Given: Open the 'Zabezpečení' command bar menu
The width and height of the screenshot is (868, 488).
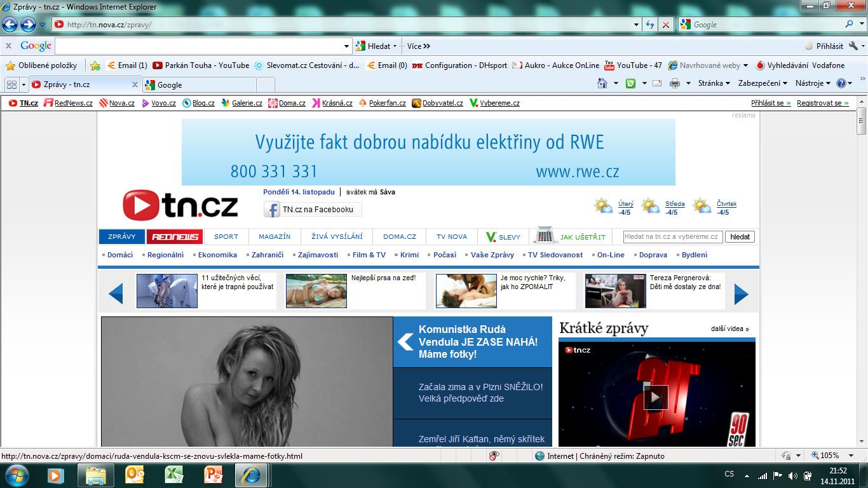Looking at the screenshot, I should [763, 83].
